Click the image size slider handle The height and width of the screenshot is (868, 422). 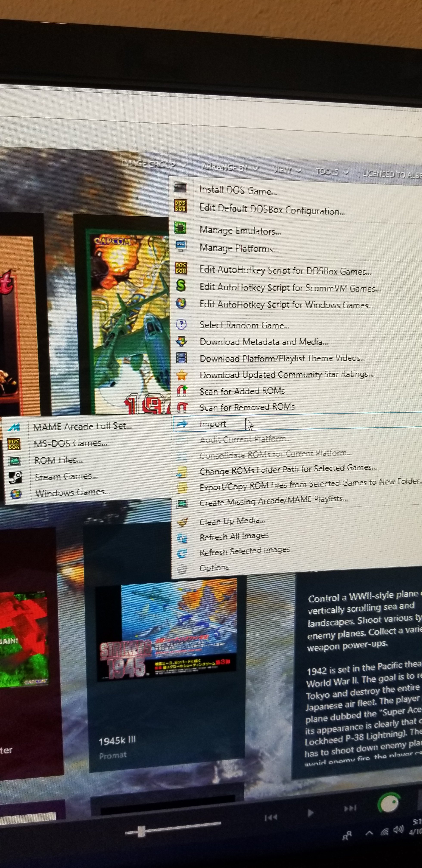[142, 831]
